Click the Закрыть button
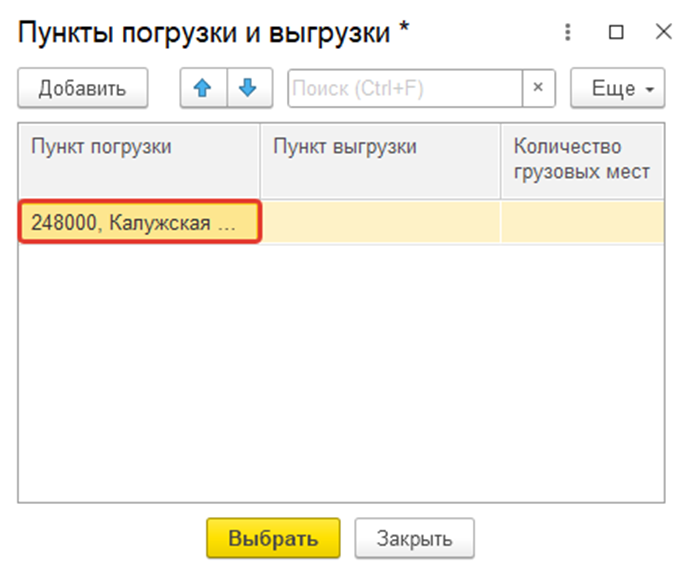The width and height of the screenshot is (692, 577). [414, 538]
